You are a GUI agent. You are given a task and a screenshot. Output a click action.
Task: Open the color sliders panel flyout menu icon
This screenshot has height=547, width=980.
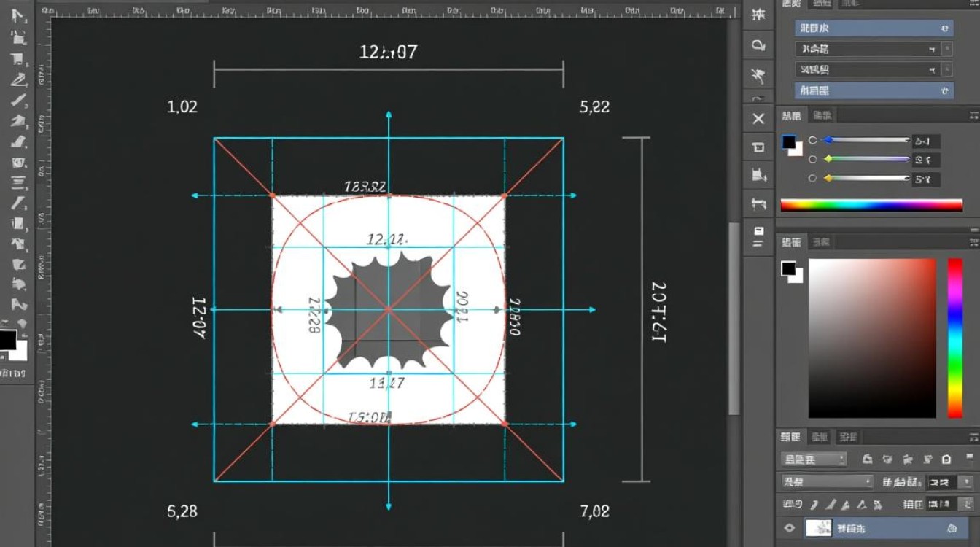pyautogui.click(x=973, y=115)
